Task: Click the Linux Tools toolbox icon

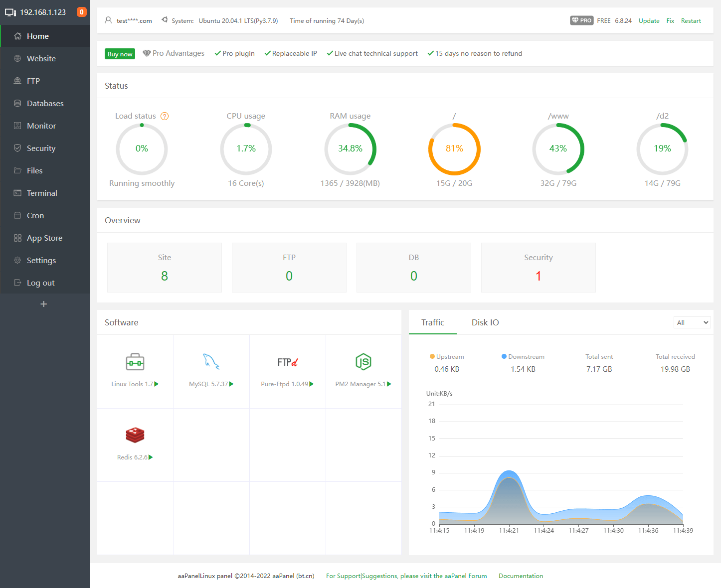Action: pos(135,362)
